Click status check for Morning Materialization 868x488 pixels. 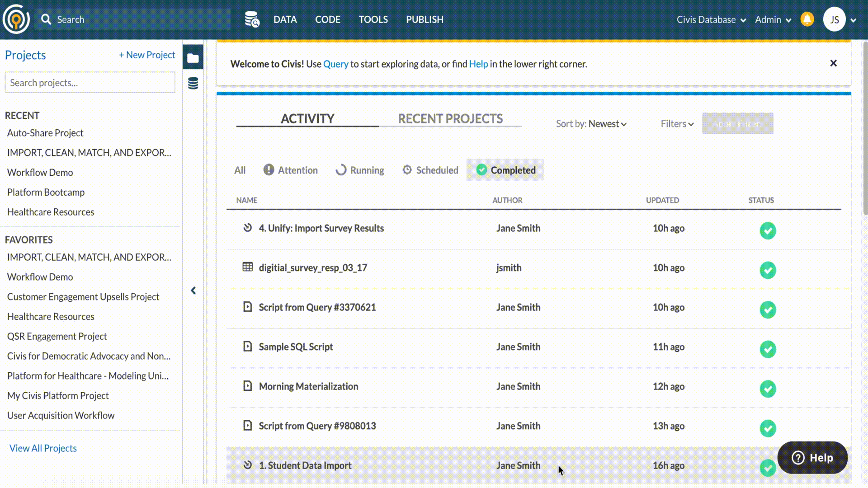(x=768, y=389)
